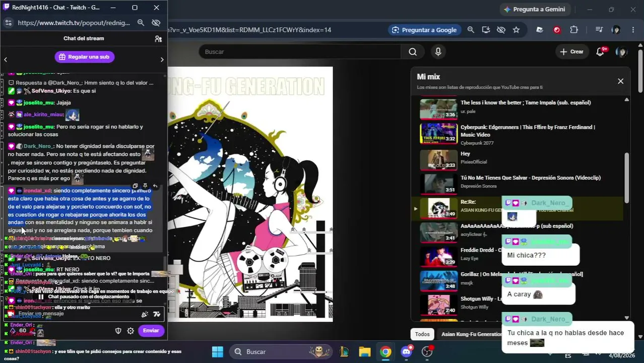The image size is (644, 363).
Task: Open Chrome three-dot menu
Action: 633,30
